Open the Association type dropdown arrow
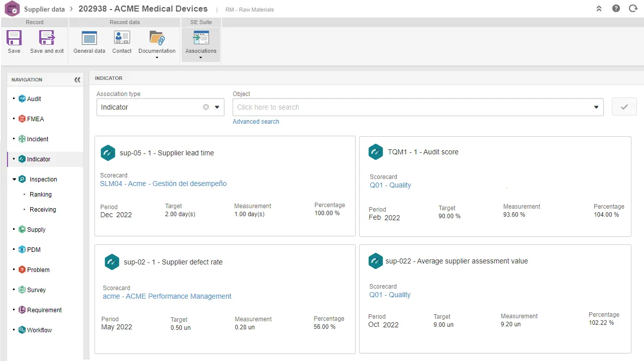 (x=218, y=107)
